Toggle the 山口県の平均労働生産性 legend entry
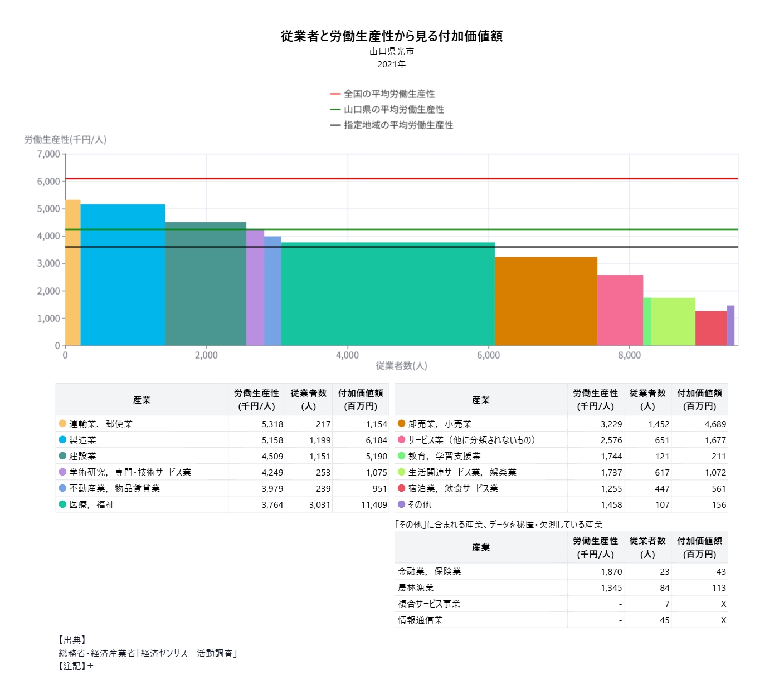This screenshot has height=676, width=784. [393, 110]
